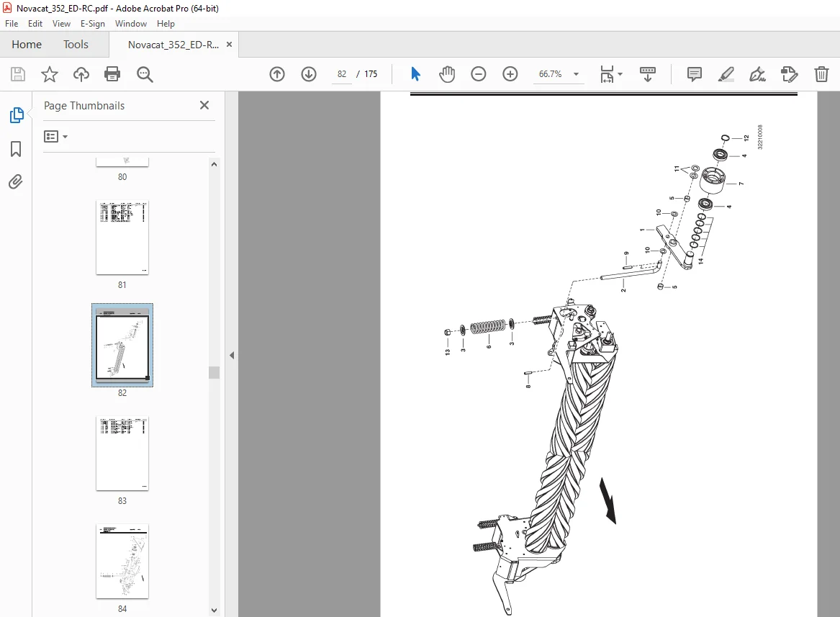Toggle Page Thumbnails side panel icon

(x=16, y=114)
